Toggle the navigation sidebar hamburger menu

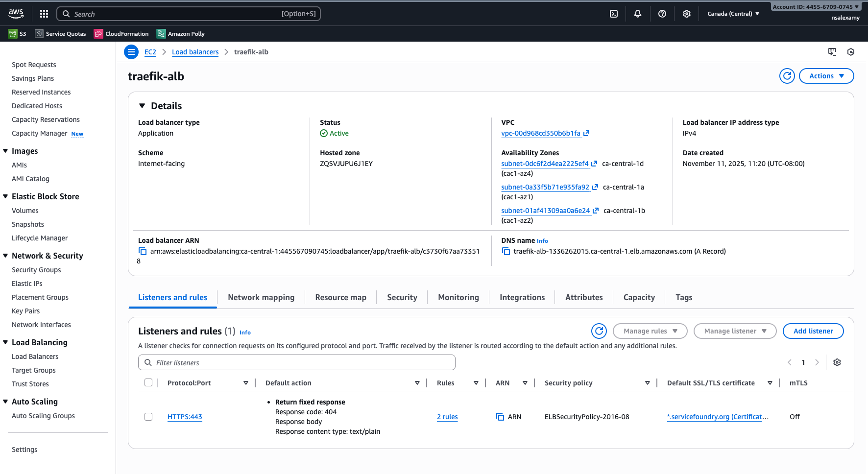131,52
